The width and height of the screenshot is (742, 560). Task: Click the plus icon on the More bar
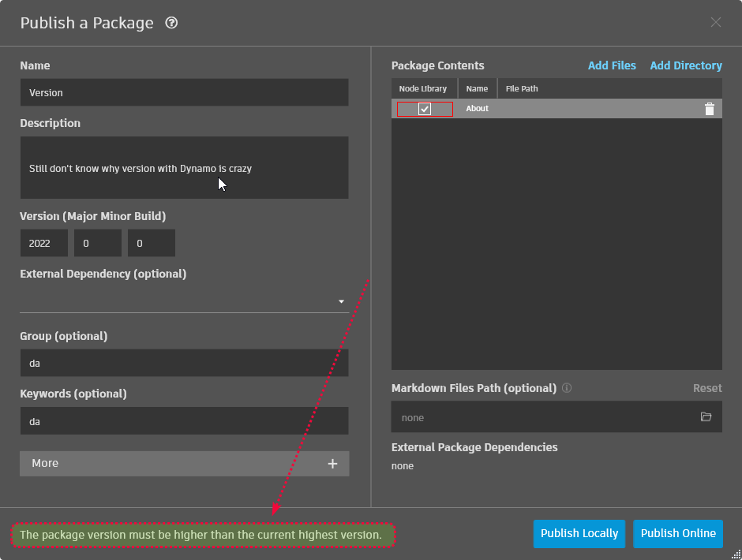332,464
